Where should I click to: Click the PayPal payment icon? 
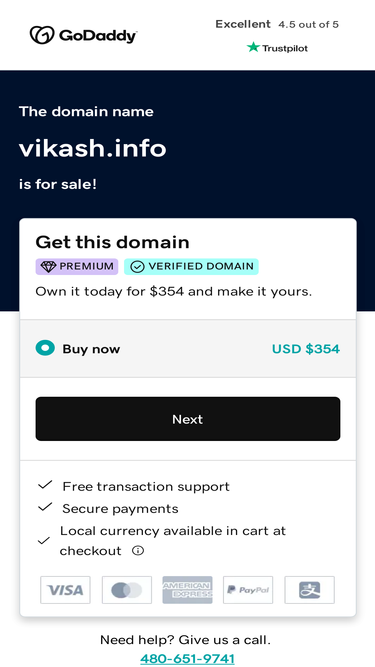tap(248, 590)
